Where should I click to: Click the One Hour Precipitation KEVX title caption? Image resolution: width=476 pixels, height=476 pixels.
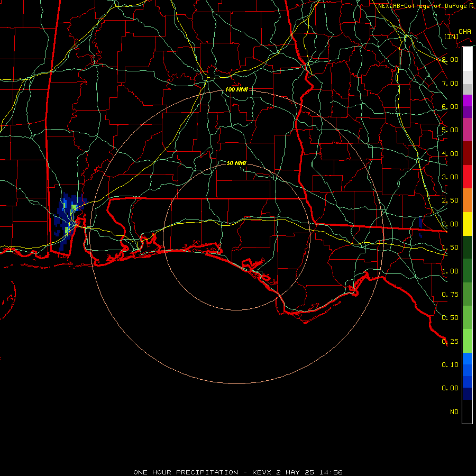point(238,472)
